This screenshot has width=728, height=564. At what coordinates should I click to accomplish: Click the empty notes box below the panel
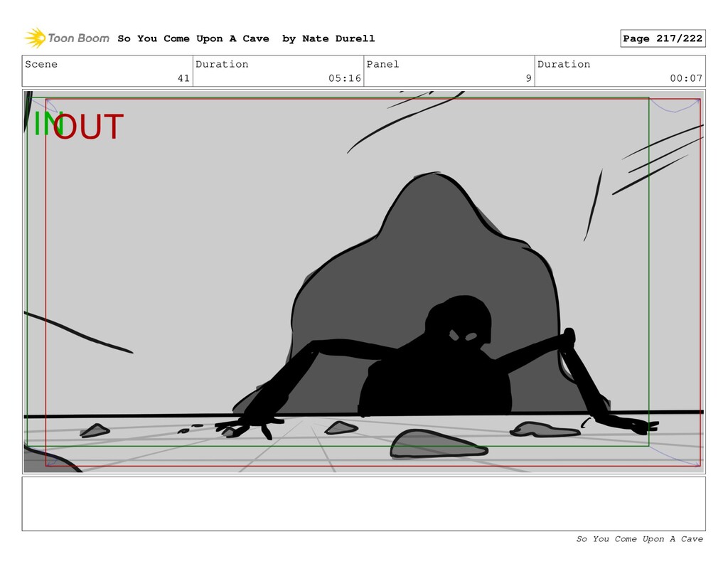(363, 504)
